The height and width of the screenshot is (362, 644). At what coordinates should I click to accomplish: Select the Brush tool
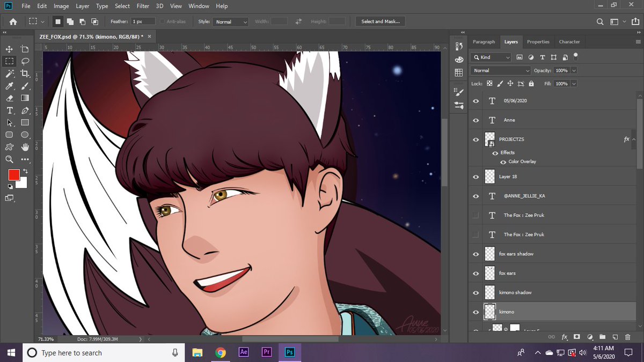click(25, 86)
